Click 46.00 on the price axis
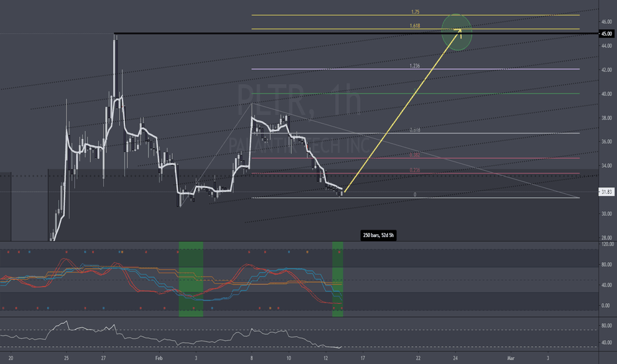Screen dimensions: 617x364 606,22
